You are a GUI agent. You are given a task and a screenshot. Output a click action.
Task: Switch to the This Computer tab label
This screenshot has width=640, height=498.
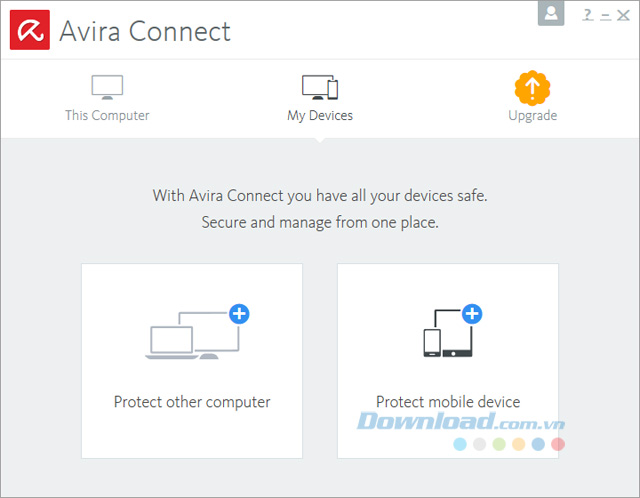coord(107,115)
